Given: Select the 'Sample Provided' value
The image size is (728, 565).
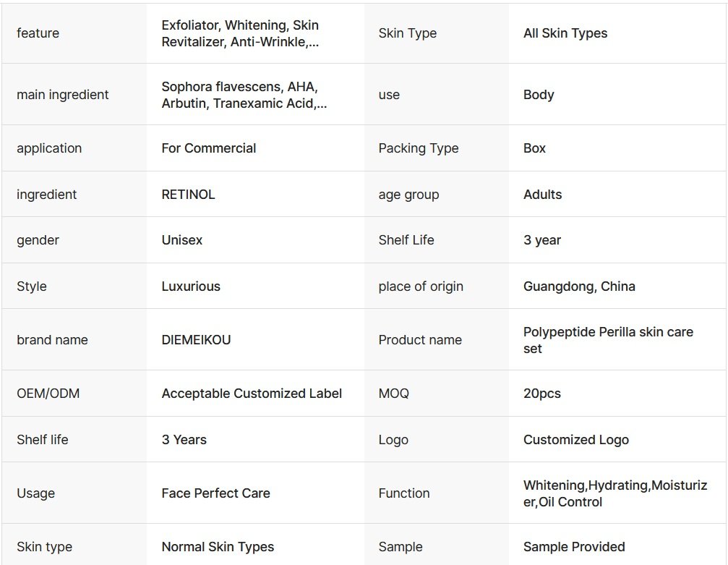Looking at the screenshot, I should [574, 547].
